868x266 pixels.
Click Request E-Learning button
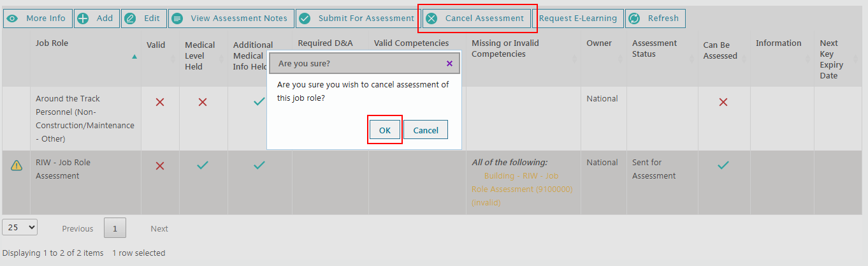point(577,18)
